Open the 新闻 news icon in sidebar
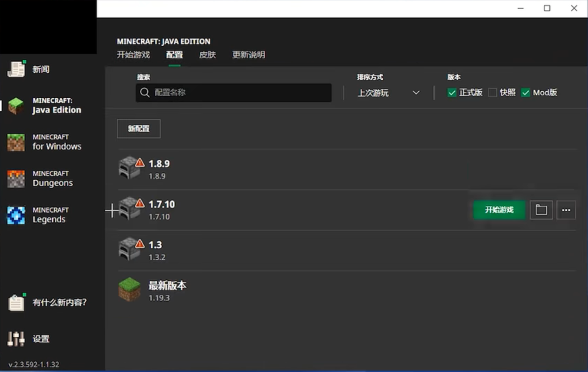The height and width of the screenshot is (372, 588). [16, 69]
